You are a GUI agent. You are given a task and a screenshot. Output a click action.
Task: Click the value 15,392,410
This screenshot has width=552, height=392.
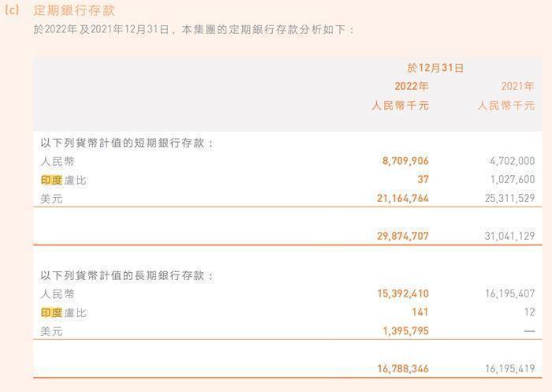pyautogui.click(x=403, y=293)
